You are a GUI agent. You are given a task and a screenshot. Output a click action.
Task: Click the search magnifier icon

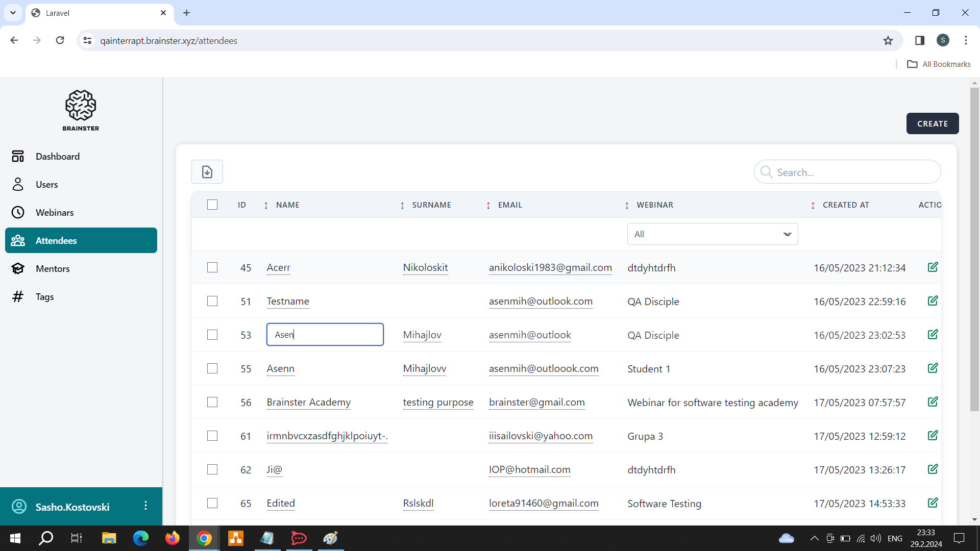click(x=766, y=172)
